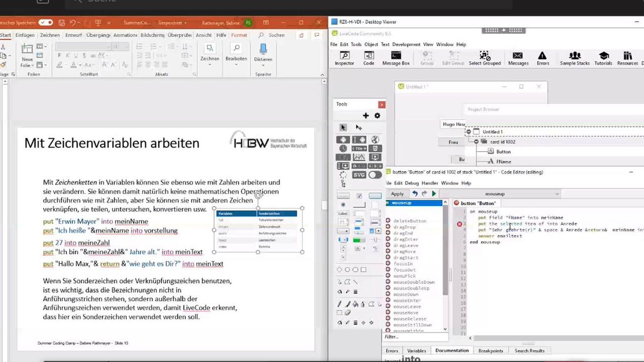Open the Message Box in LiveCode toolbar
Screen dimensions: 644x362
click(x=396, y=59)
